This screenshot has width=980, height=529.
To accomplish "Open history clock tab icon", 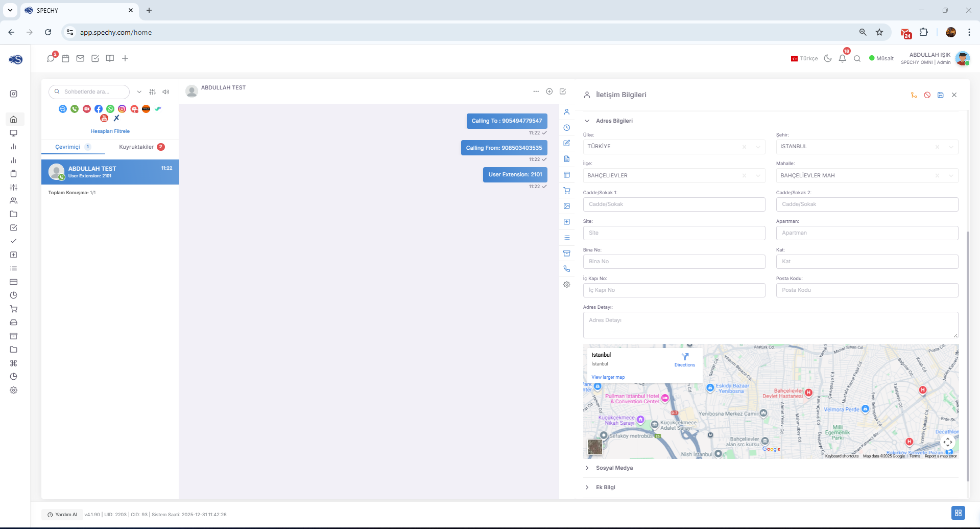I will tap(567, 128).
